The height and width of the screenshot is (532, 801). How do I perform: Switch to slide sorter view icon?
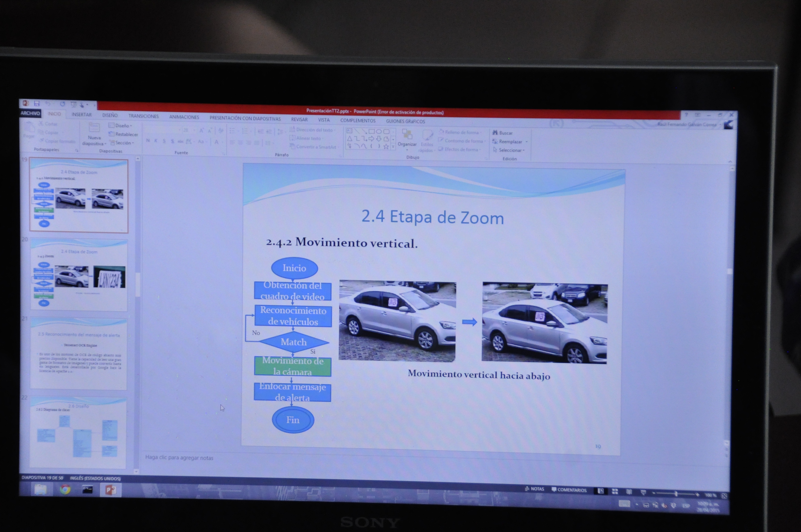pyautogui.click(x=615, y=491)
